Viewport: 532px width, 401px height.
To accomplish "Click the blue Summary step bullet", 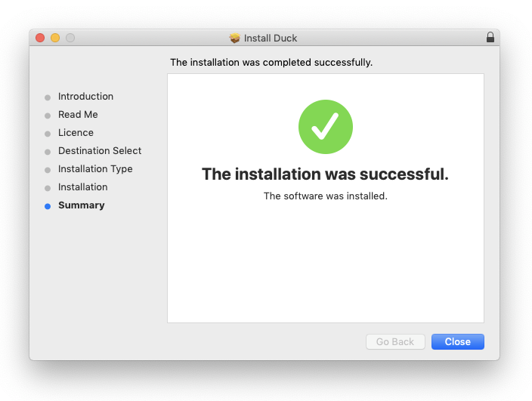I will coord(48,206).
